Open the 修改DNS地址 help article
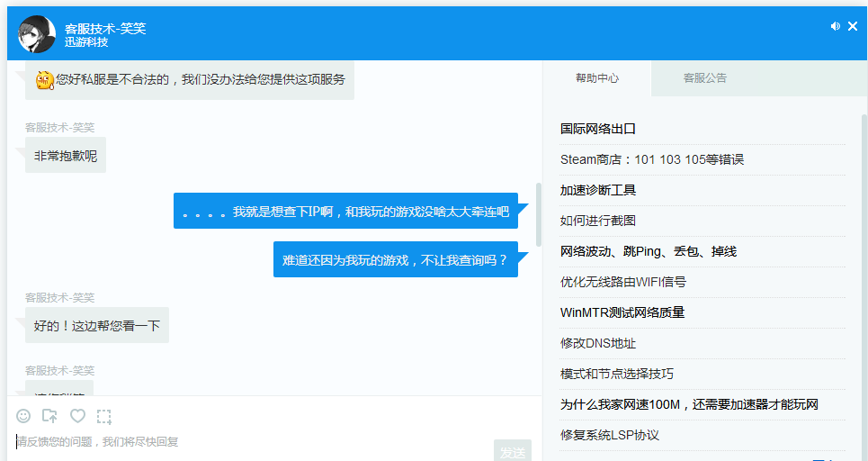This screenshot has height=461, width=868. [x=598, y=343]
